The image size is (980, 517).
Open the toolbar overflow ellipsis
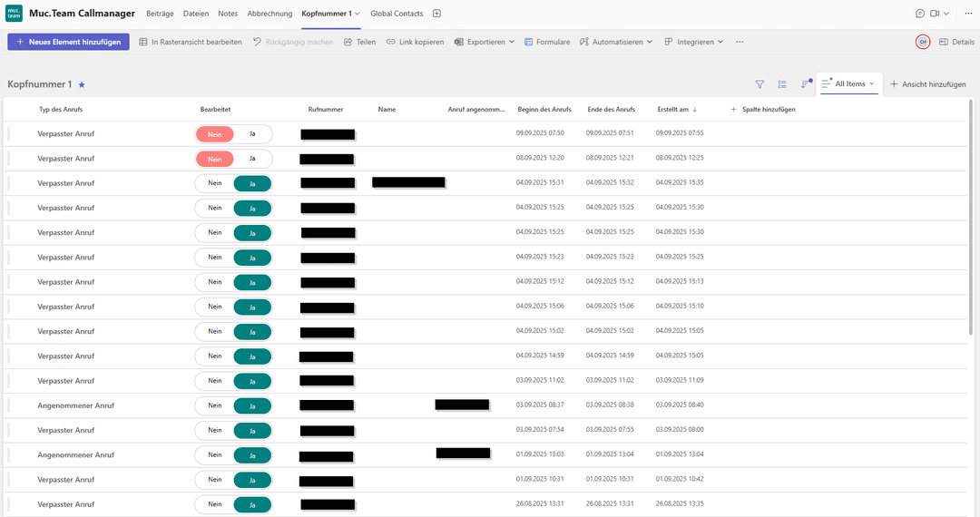click(x=740, y=42)
